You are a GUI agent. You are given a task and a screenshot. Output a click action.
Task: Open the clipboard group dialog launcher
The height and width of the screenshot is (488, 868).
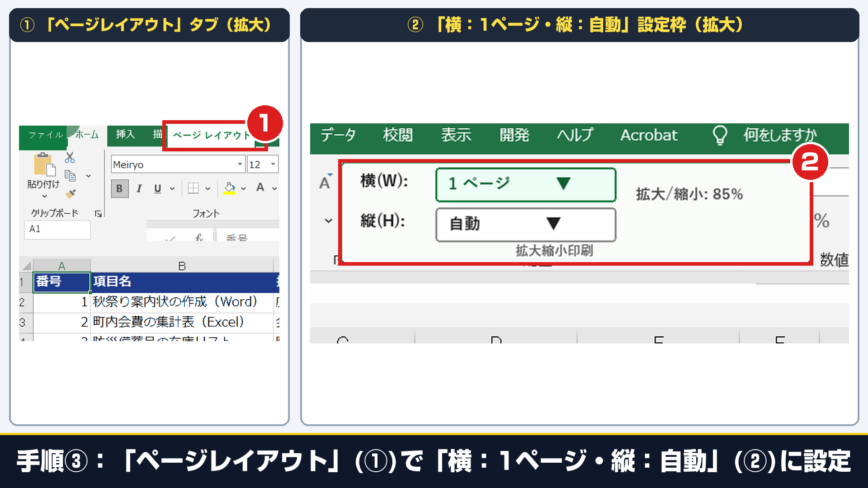pyautogui.click(x=98, y=214)
